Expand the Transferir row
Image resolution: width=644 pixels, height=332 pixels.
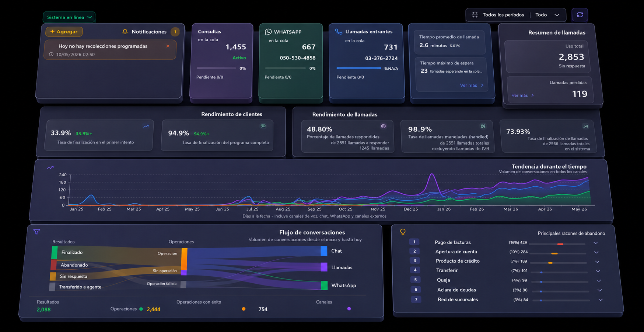pyautogui.click(x=598, y=271)
